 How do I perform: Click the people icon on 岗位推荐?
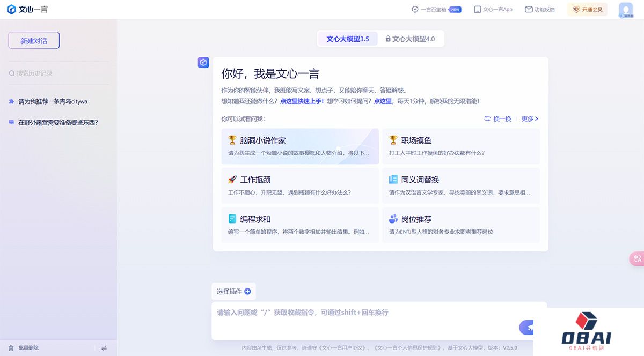pyautogui.click(x=393, y=219)
